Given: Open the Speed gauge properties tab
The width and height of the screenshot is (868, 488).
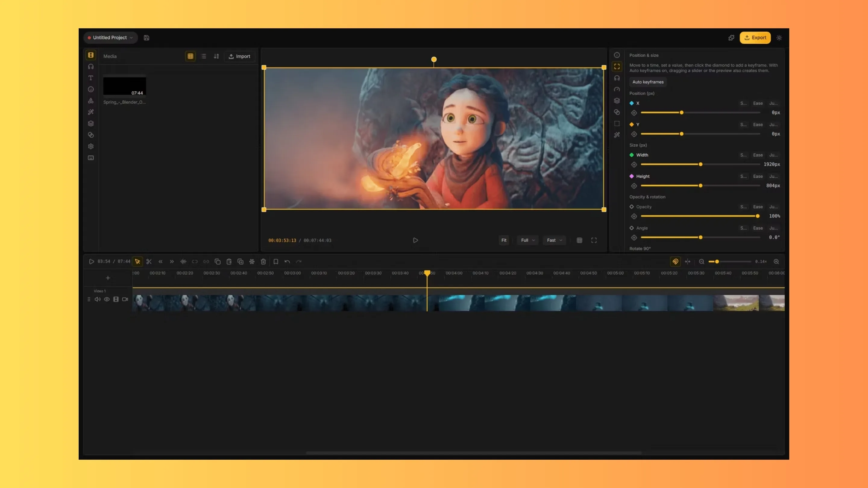Looking at the screenshot, I should pos(617,89).
